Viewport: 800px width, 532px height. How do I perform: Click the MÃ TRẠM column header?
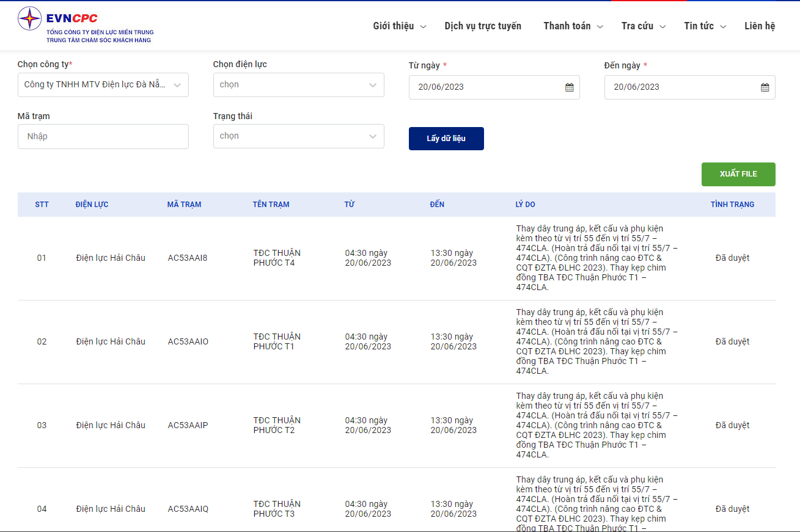(184, 205)
